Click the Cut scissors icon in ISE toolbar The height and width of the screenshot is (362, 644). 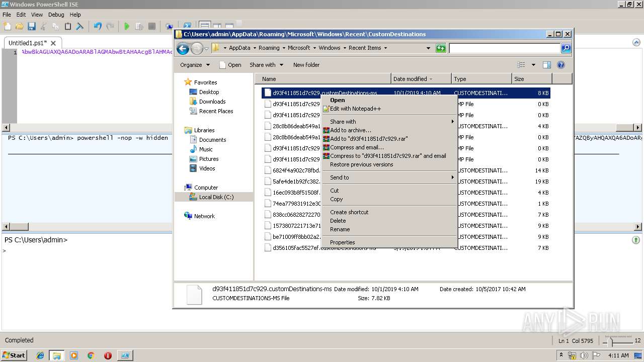tap(43, 26)
